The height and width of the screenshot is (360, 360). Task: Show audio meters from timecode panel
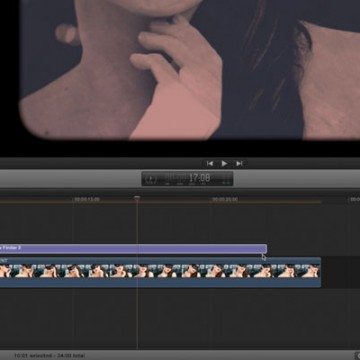pos(227,179)
